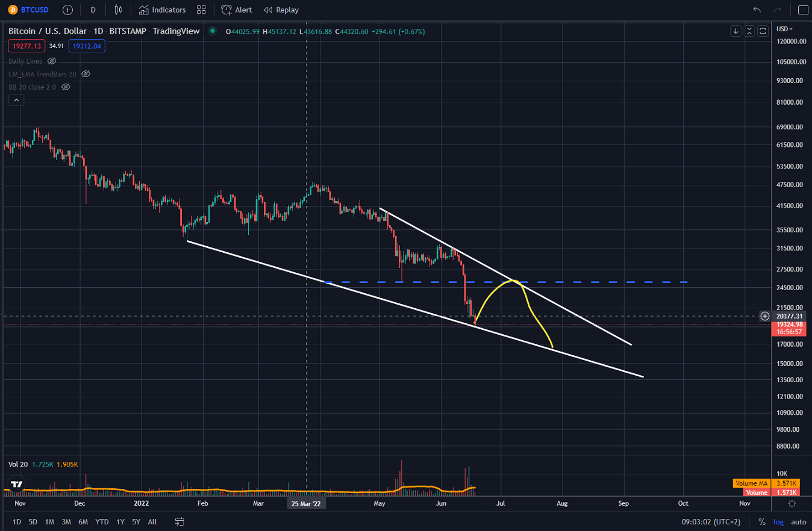Show the BB 20 close indicator
The image size is (812, 531).
pos(66,87)
